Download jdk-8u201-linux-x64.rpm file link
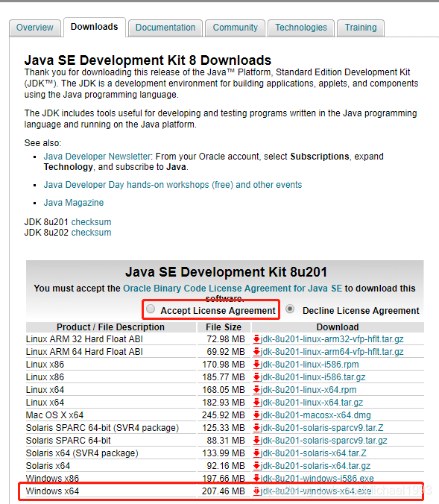 pos(309,390)
